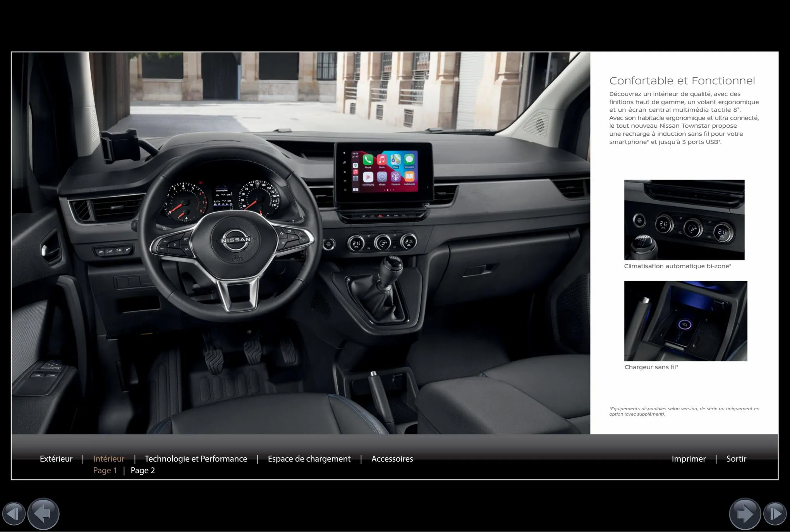The height and width of the screenshot is (532, 790).
Task: Jump to the last page arrow button
Action: tap(775, 514)
